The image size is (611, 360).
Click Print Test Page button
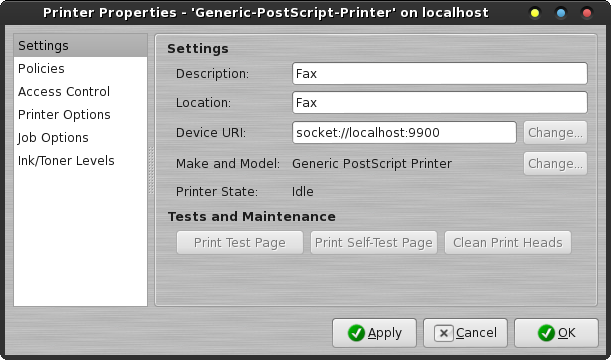[x=240, y=243]
